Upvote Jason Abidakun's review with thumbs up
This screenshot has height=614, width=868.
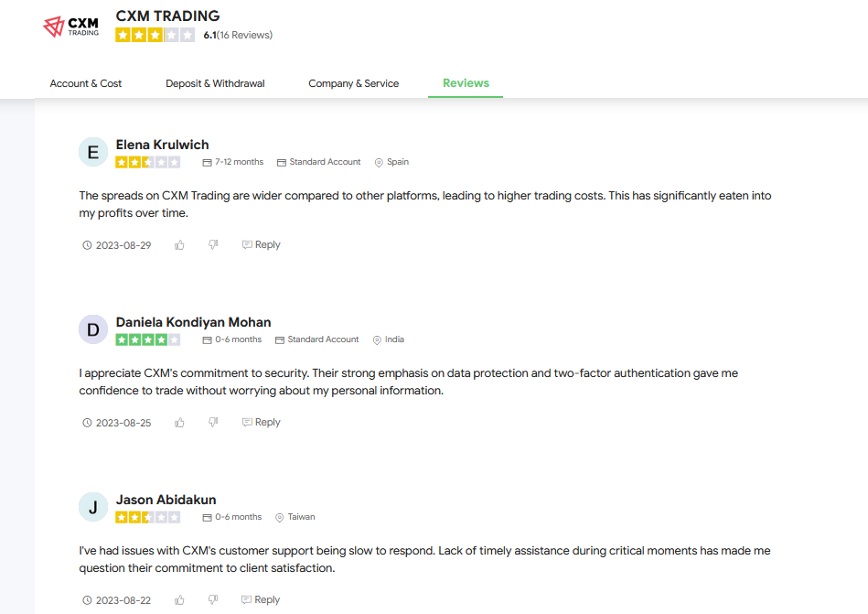point(179,599)
